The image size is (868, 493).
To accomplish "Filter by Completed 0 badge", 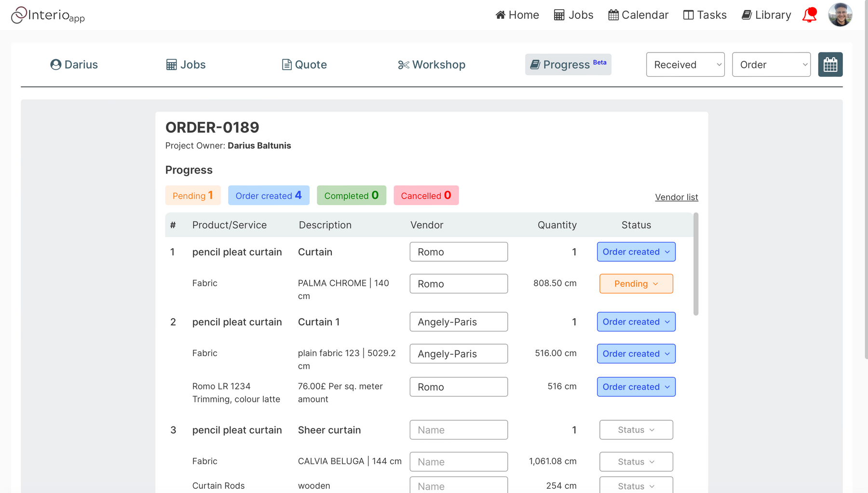I will [352, 195].
